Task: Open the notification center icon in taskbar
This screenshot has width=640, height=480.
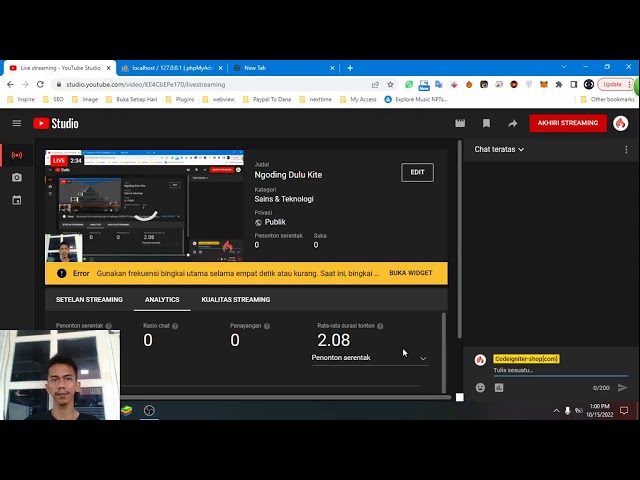Action: [x=624, y=411]
